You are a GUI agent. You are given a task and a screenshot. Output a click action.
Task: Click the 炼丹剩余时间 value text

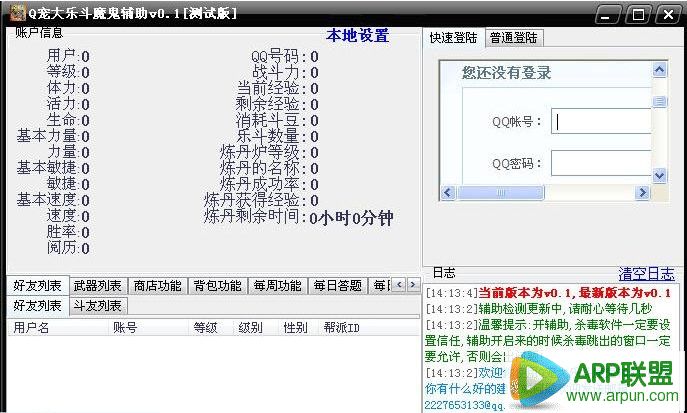click(x=351, y=218)
